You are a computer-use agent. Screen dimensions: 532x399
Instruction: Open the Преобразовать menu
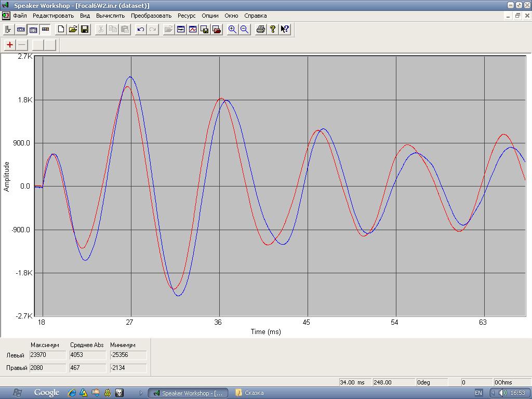(x=151, y=16)
